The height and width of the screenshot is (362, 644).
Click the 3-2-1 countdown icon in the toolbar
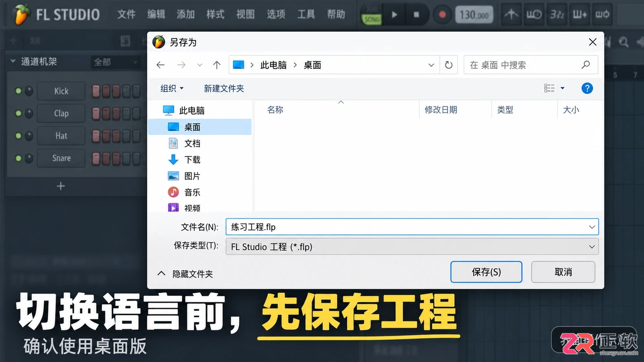tap(557, 15)
